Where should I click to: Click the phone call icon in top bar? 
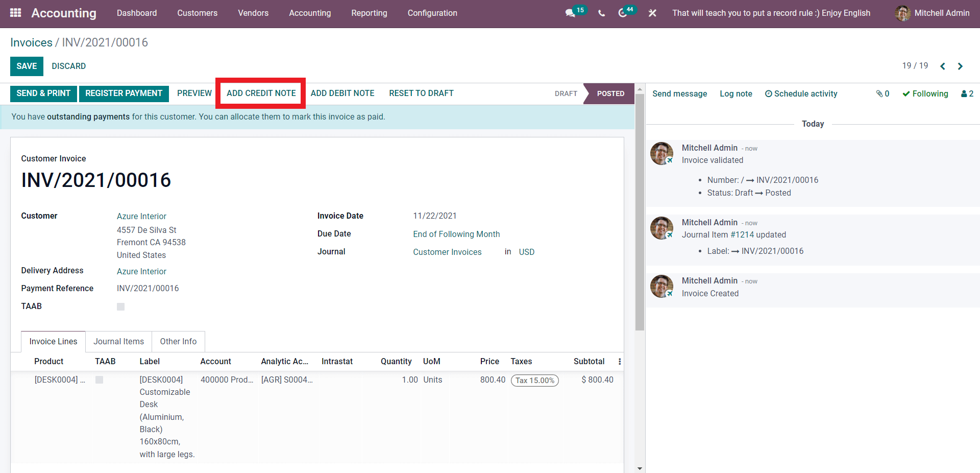[601, 13]
